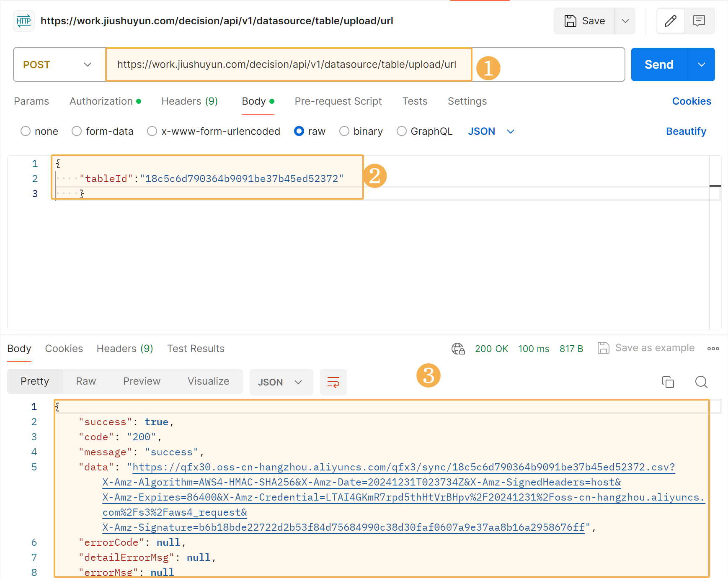Click the Beautify link

coord(686,131)
